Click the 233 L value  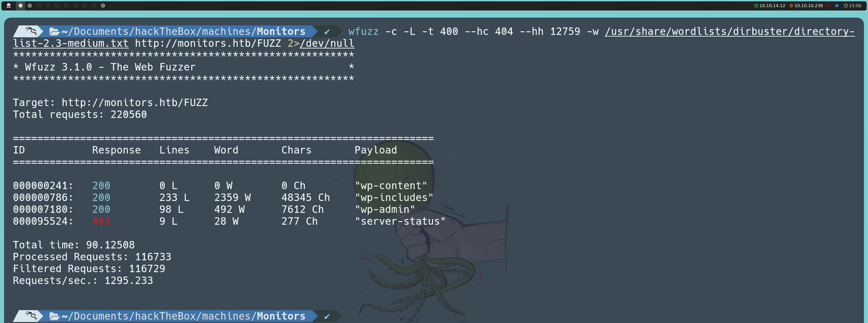(174, 198)
